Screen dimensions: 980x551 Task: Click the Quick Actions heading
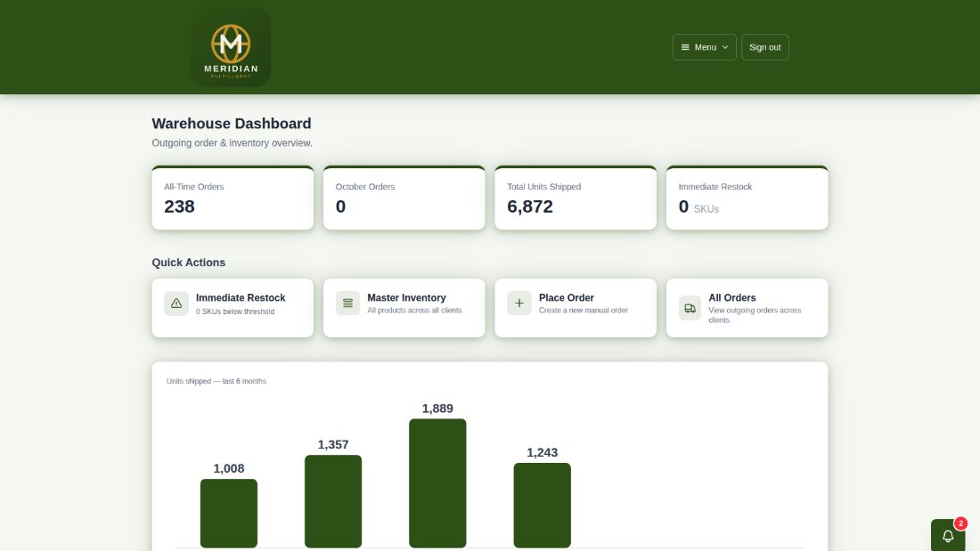(x=189, y=263)
